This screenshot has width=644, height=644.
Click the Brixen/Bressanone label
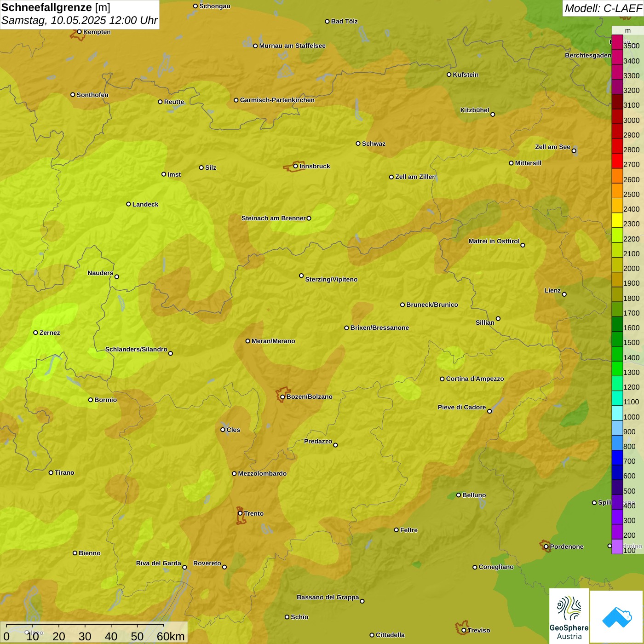click(x=379, y=328)
